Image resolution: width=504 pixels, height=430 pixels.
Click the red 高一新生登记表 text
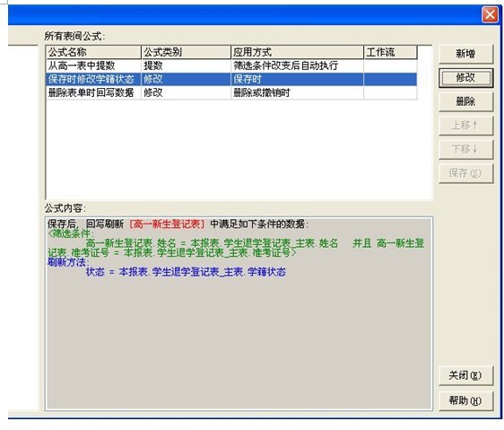coord(167,224)
